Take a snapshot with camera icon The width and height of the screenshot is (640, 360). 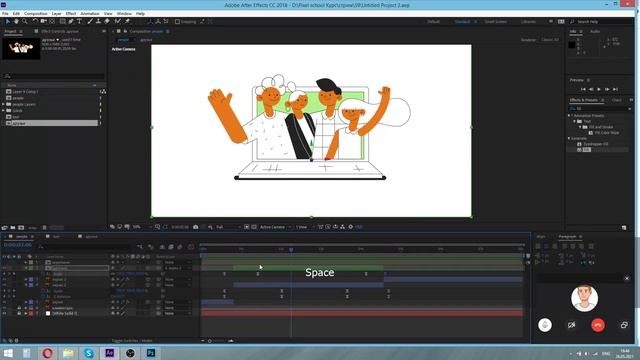pos(196,227)
